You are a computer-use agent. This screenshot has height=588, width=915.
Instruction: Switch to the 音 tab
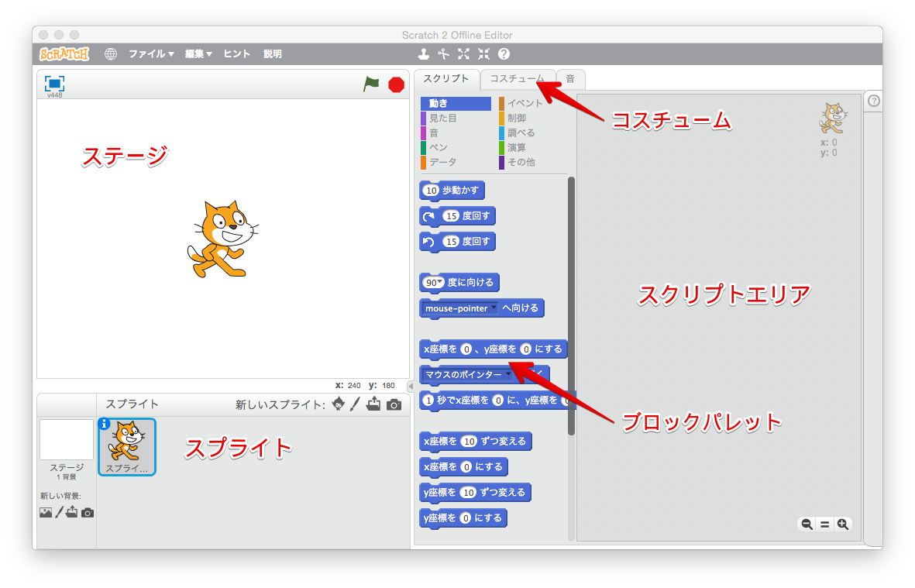pos(570,79)
